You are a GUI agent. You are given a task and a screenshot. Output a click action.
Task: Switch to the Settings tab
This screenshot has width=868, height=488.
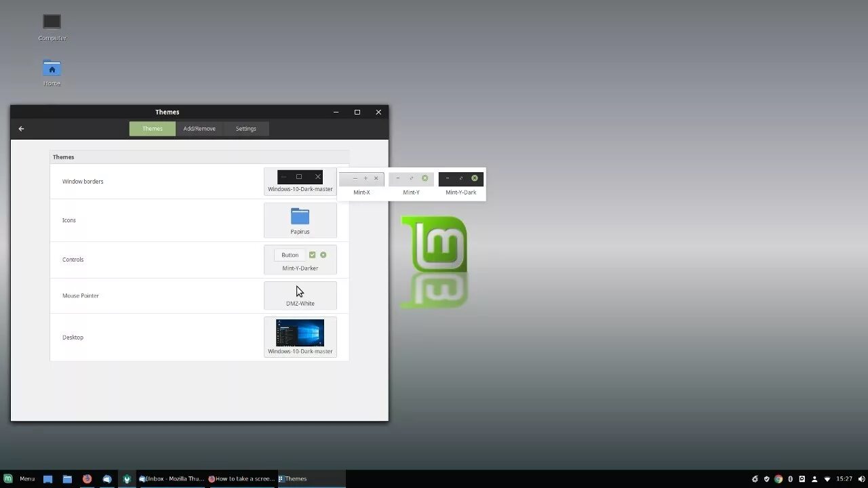pyautogui.click(x=245, y=128)
